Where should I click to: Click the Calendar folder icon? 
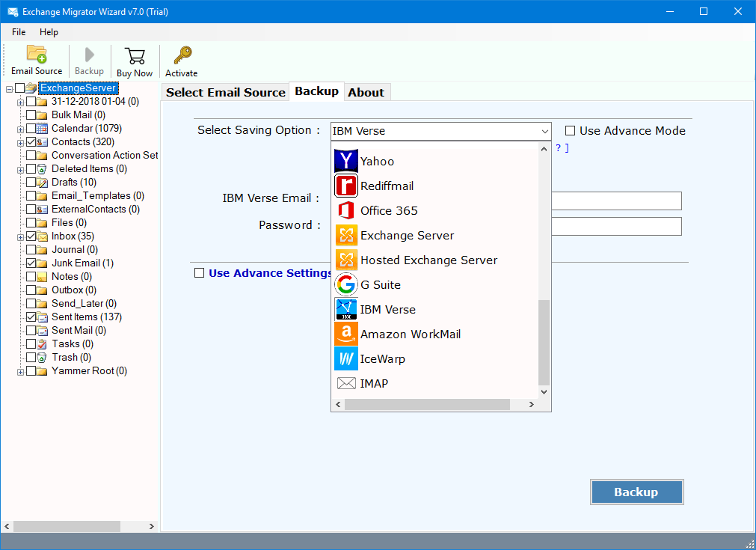tap(42, 129)
